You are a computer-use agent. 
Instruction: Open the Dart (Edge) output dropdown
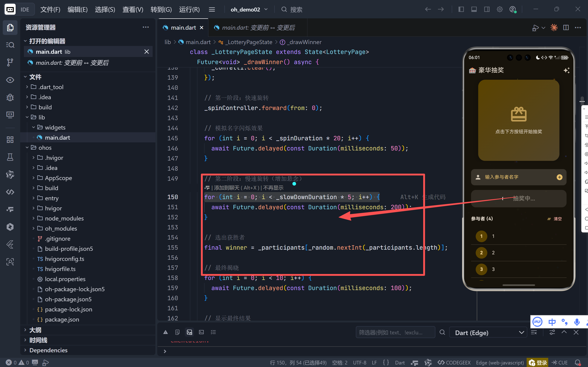(x=488, y=333)
